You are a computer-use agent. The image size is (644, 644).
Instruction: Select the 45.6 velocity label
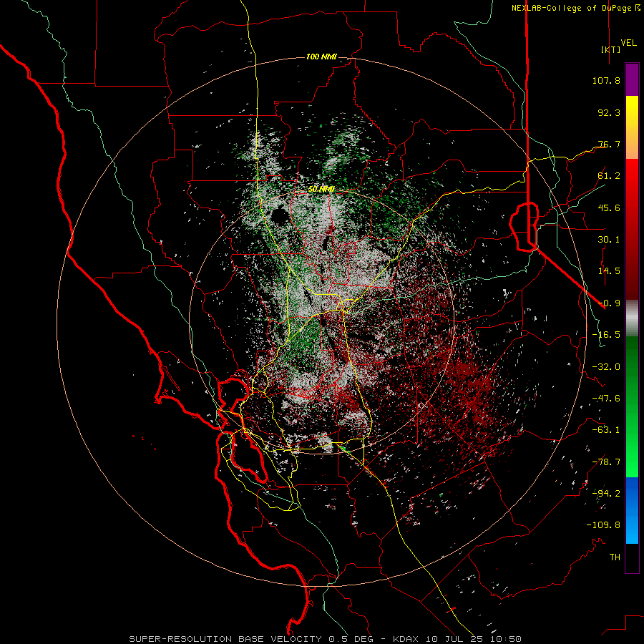(609, 208)
